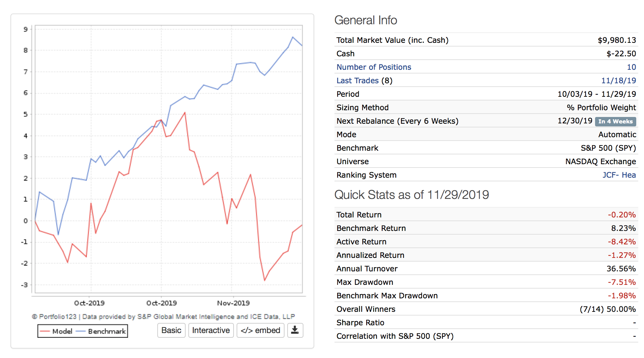Open the Last Trades link
This screenshot has width=644, height=358.
tap(357, 81)
